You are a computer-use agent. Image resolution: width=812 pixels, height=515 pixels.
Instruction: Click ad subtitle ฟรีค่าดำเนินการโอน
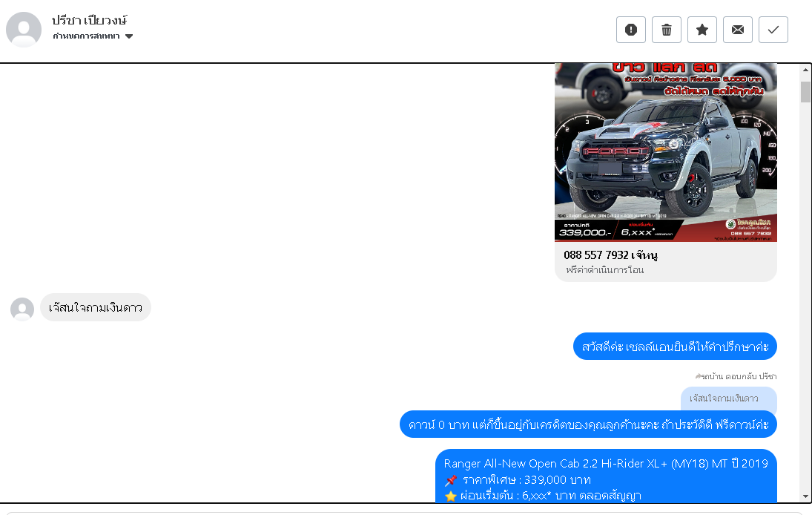point(605,270)
